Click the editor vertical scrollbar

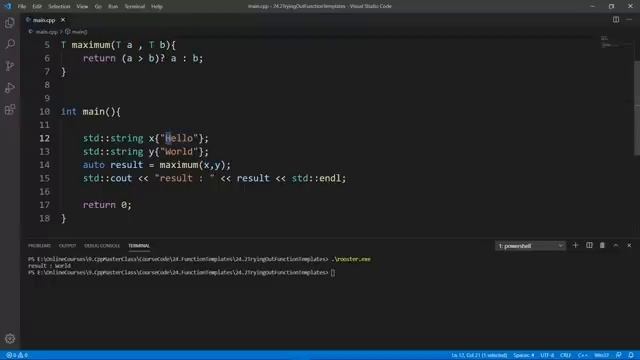[x=637, y=108]
